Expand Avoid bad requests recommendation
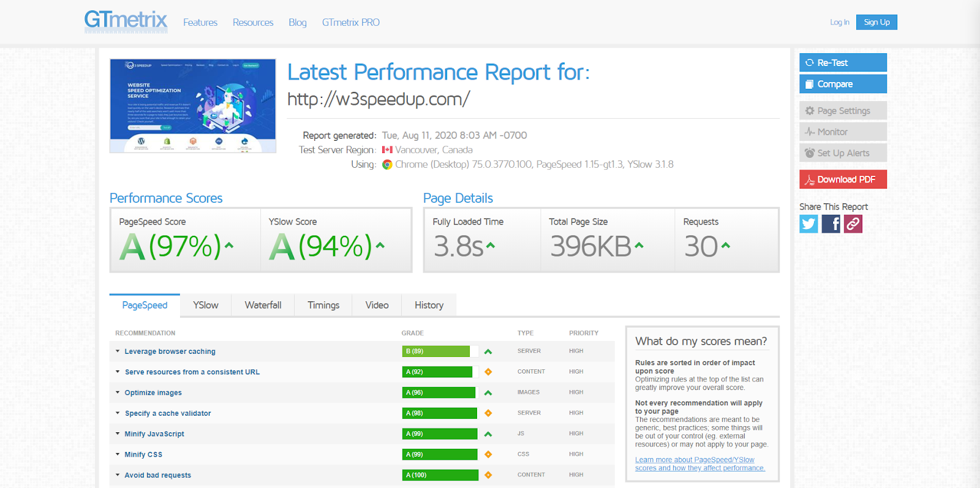The height and width of the screenshot is (488, 980). 157,476
